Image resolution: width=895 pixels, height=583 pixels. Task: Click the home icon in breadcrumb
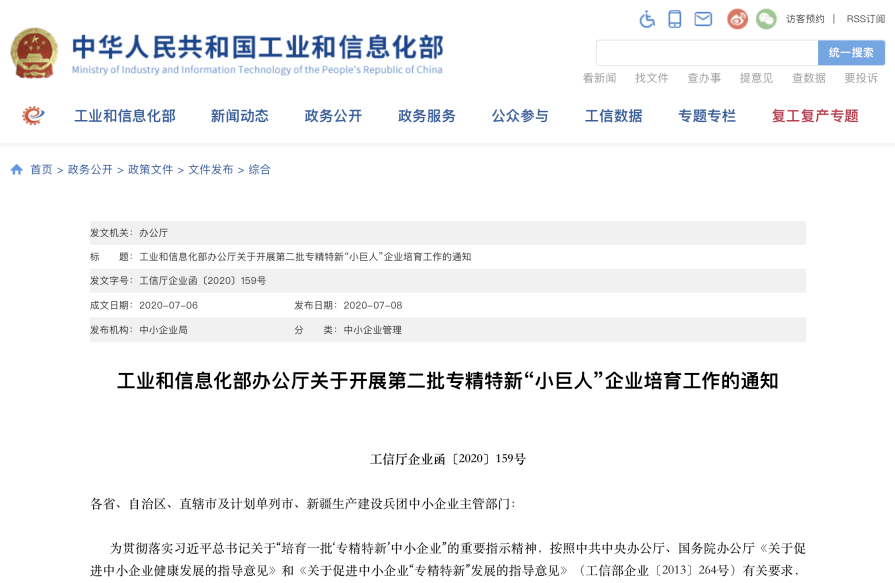pyautogui.click(x=14, y=169)
